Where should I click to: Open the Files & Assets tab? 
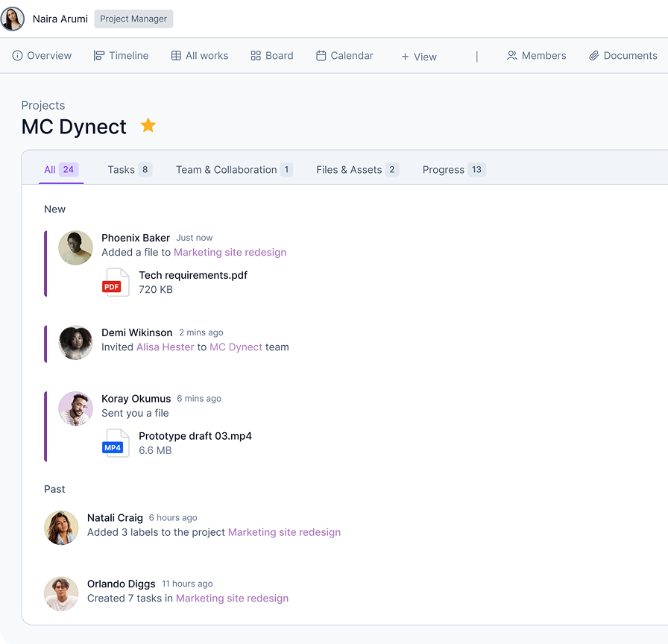coord(357,170)
